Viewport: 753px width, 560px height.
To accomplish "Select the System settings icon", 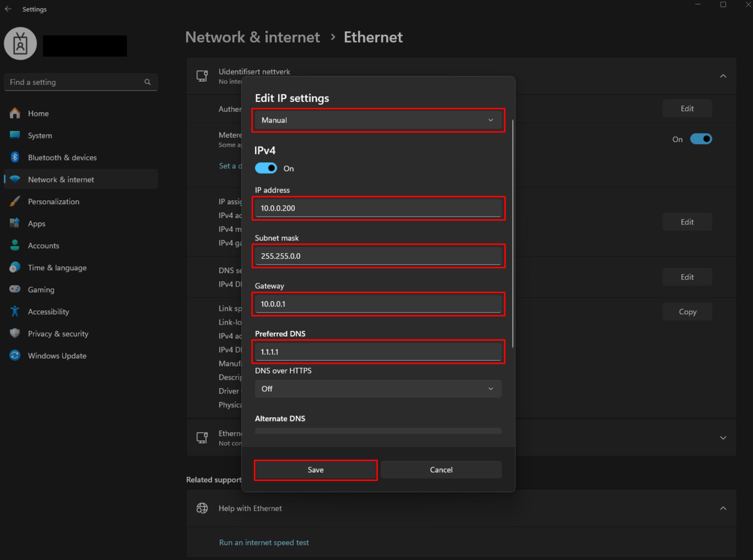I will coord(15,135).
